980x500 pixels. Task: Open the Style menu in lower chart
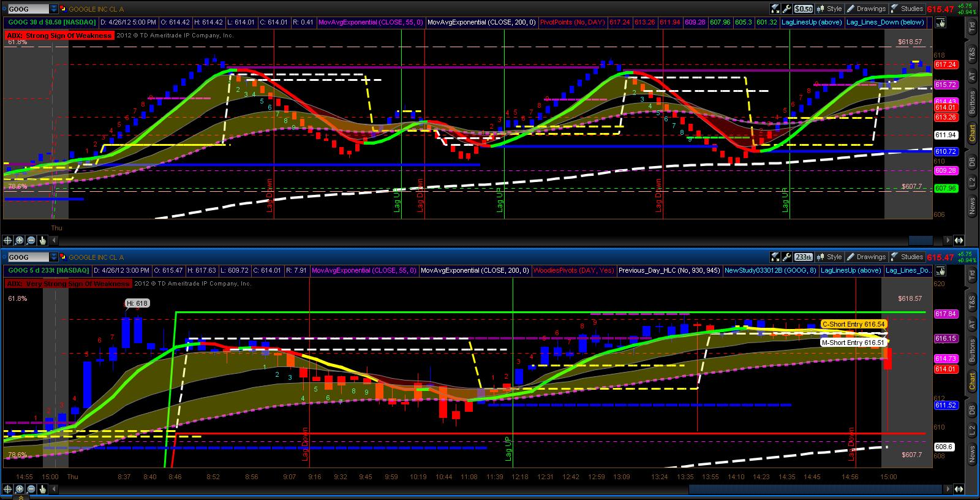[x=830, y=257]
